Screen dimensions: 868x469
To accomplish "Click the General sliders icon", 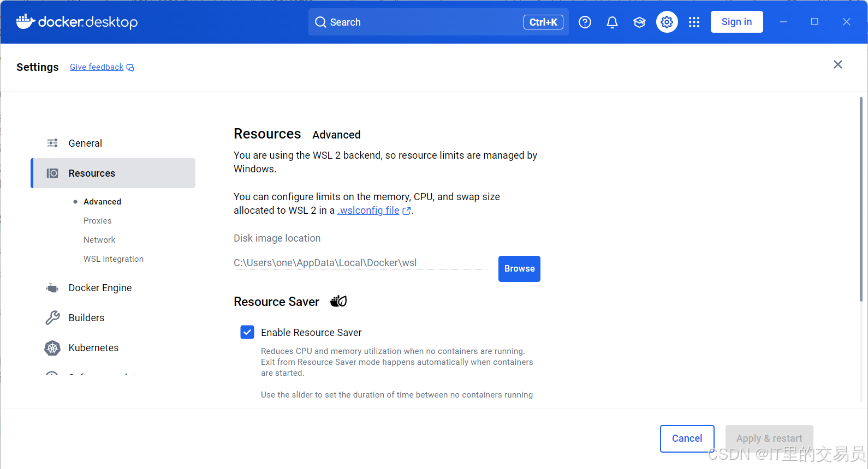I will click(52, 143).
